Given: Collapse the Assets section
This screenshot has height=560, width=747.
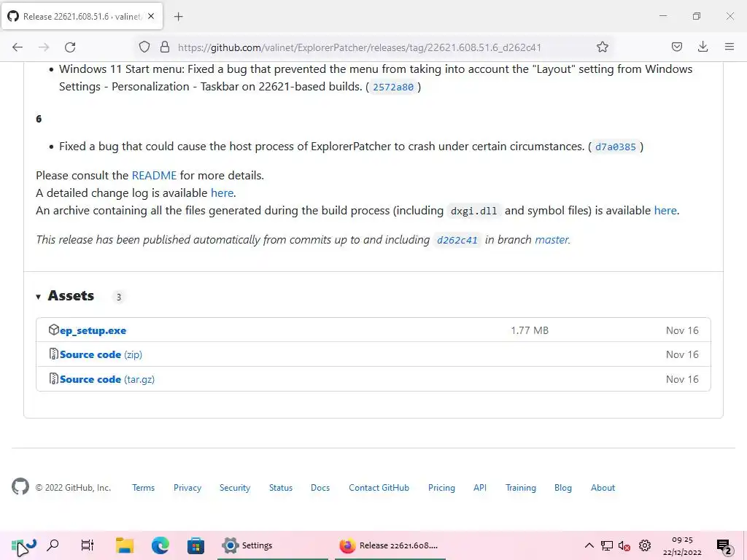Looking at the screenshot, I should click(x=38, y=297).
